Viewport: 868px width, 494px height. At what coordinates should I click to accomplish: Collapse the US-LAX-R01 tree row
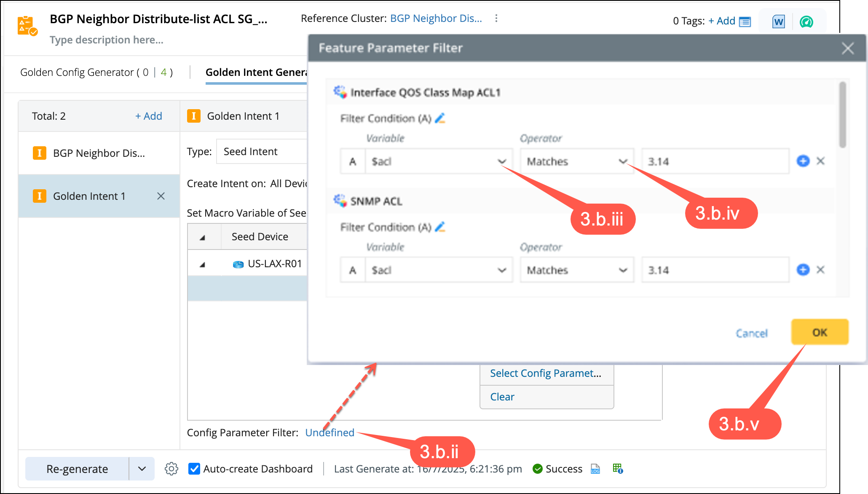(x=202, y=264)
